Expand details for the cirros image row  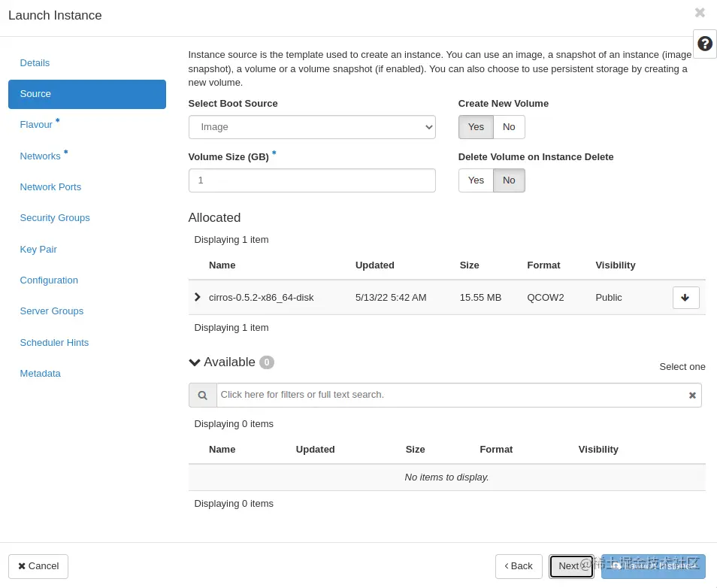point(198,297)
